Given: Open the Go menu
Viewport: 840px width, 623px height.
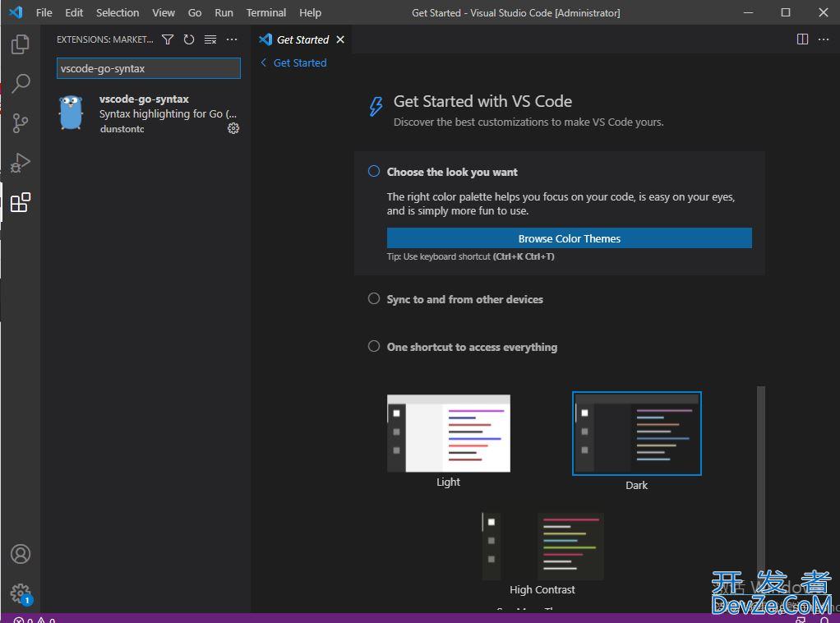Looking at the screenshot, I should click(x=195, y=12).
